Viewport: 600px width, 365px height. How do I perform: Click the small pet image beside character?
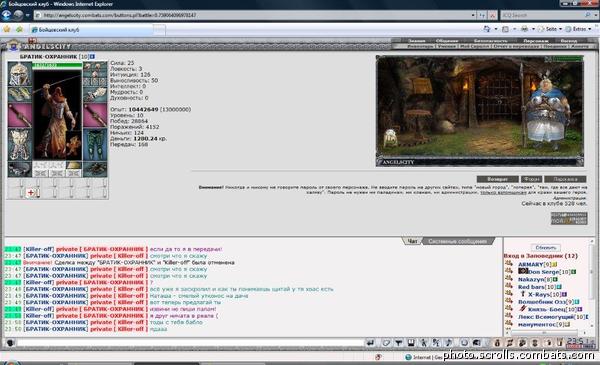pyautogui.click(x=74, y=145)
